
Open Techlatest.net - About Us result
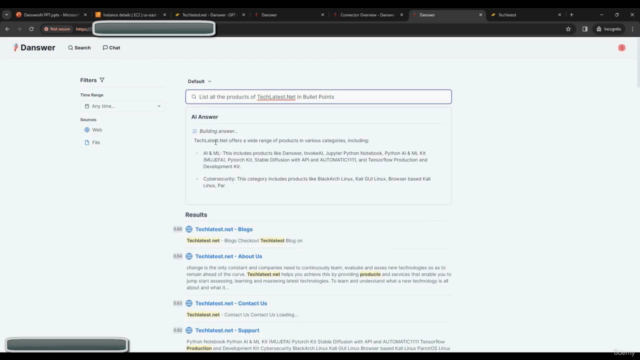click(229, 256)
